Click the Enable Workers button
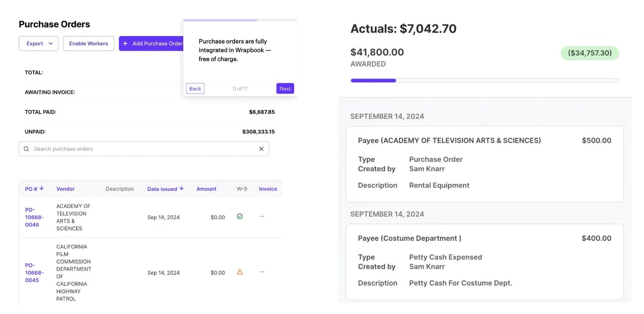 coord(89,43)
